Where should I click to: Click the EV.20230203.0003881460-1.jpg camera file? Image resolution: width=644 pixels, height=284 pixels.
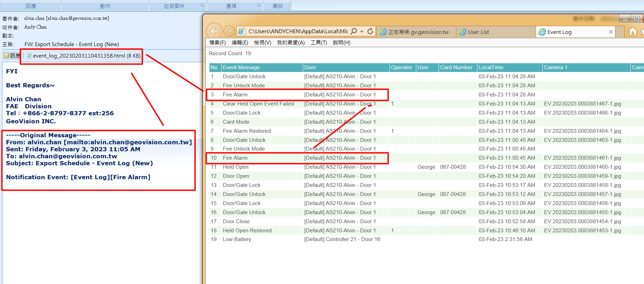583,167
